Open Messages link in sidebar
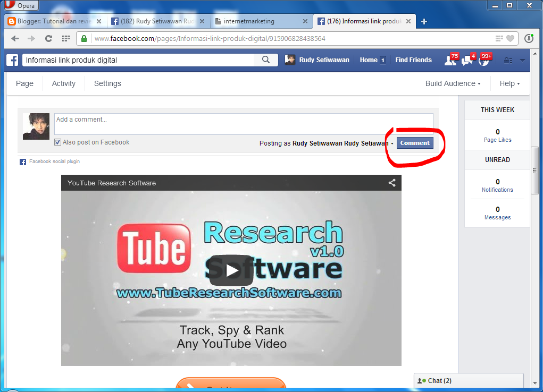Screen dimensions: 543x392 [x=497, y=217]
